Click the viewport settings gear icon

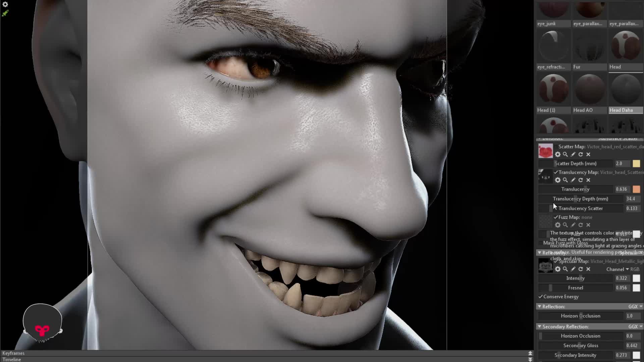click(x=5, y=4)
